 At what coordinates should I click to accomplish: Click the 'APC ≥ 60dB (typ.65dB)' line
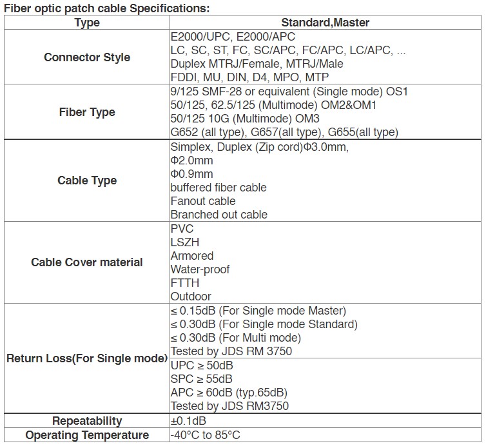click(229, 393)
